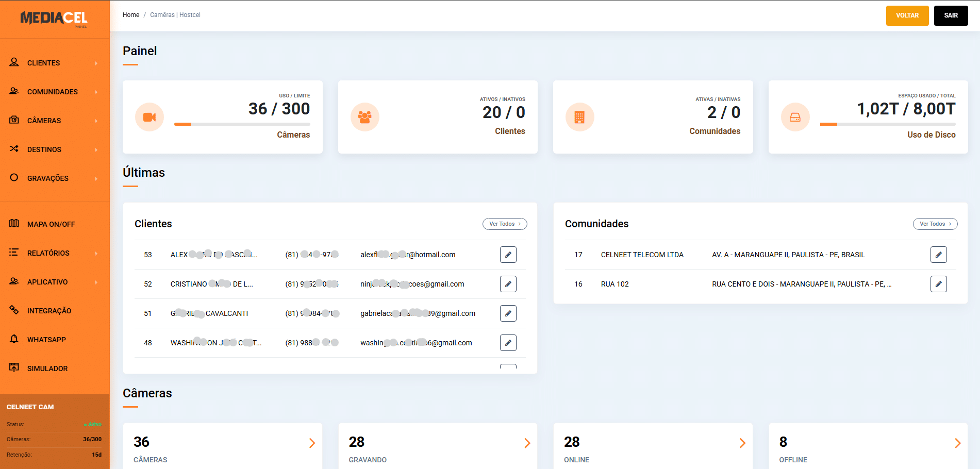Click the building icon in Comunidades card

[579, 117]
